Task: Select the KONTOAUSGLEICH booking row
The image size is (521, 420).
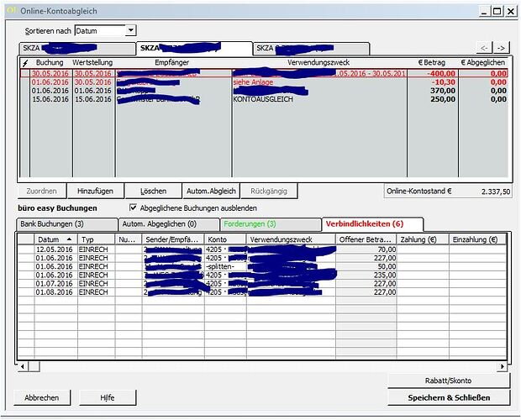Action: (x=264, y=99)
